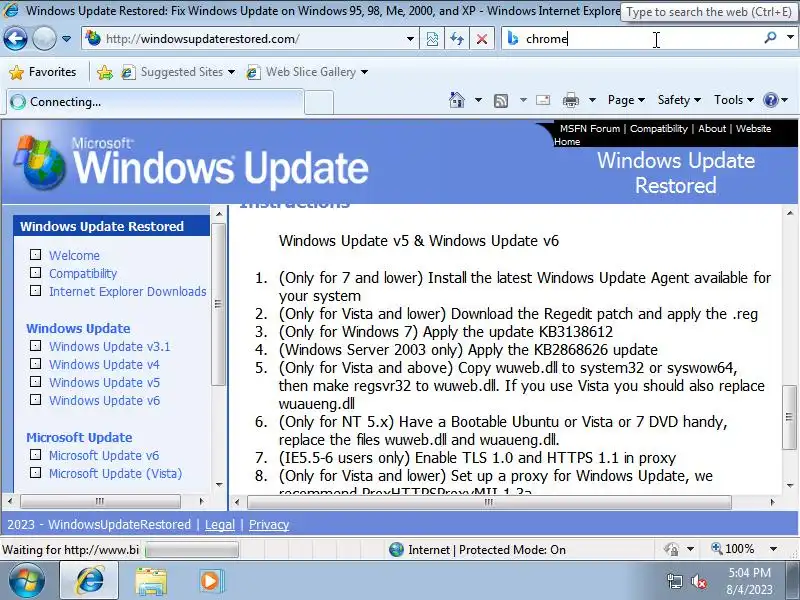Open Windows Media Player taskbar icon

[x=210, y=581]
